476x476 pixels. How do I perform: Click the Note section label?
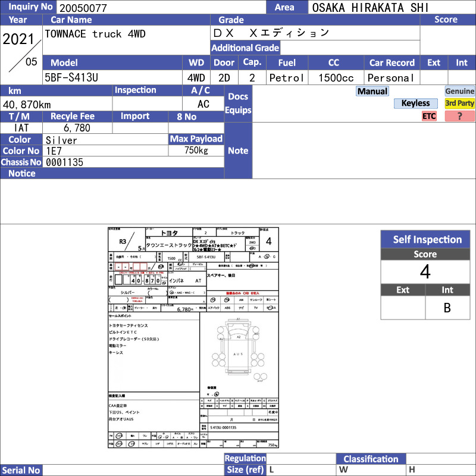pos(238,151)
